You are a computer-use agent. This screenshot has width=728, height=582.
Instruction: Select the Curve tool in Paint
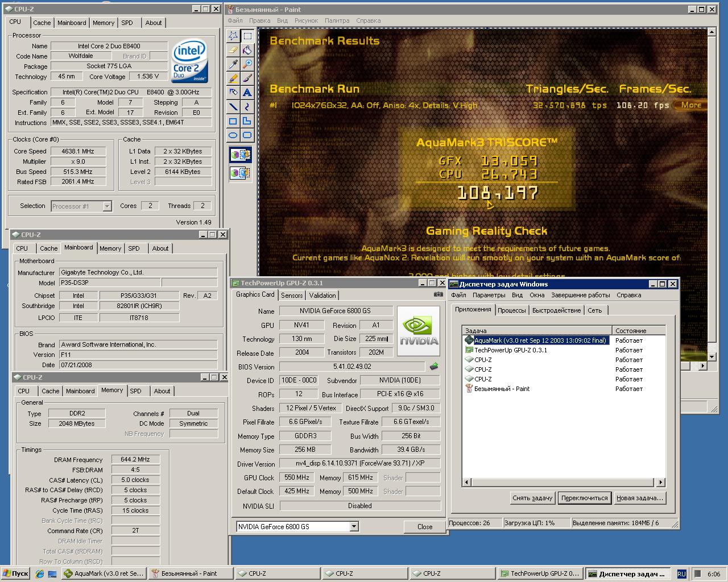(x=247, y=107)
